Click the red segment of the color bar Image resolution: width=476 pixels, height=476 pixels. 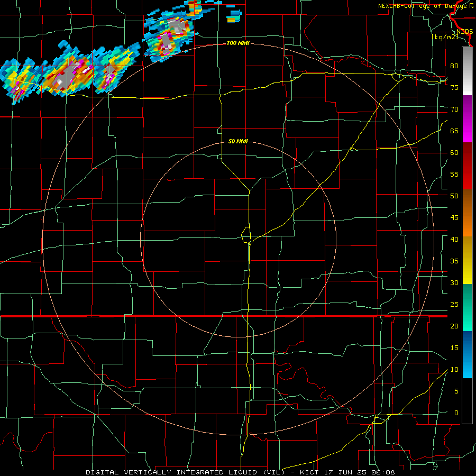467,166
